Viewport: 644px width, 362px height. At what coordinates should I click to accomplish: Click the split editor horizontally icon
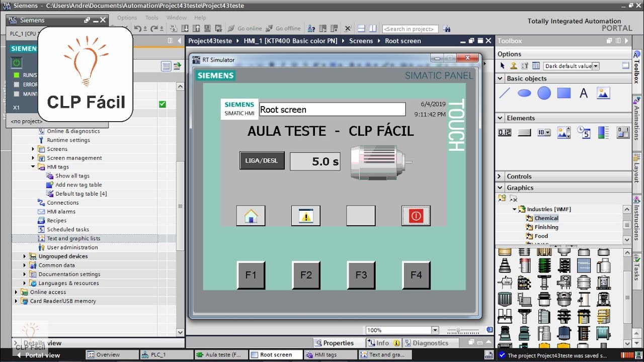click(x=362, y=29)
